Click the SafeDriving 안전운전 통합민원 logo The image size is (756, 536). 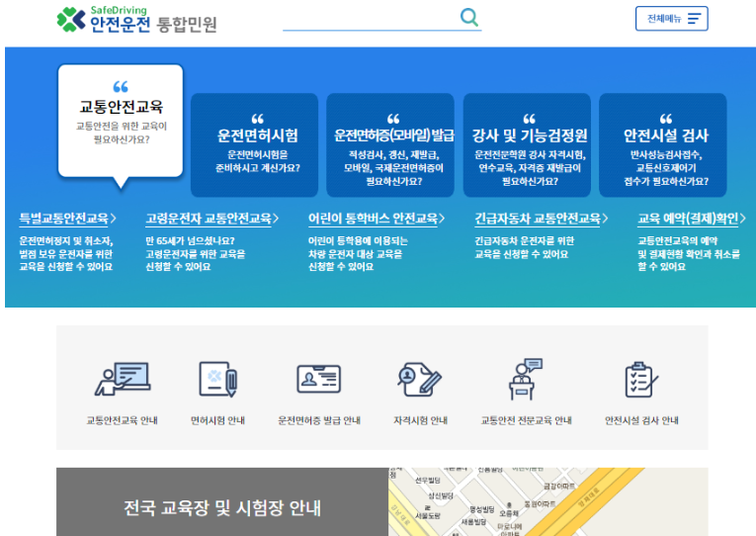tap(136, 19)
